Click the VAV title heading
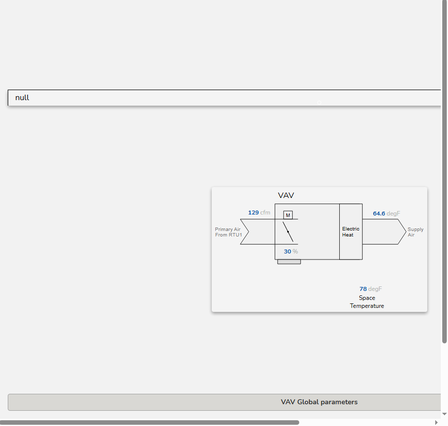This screenshot has width=448, height=426. point(286,195)
